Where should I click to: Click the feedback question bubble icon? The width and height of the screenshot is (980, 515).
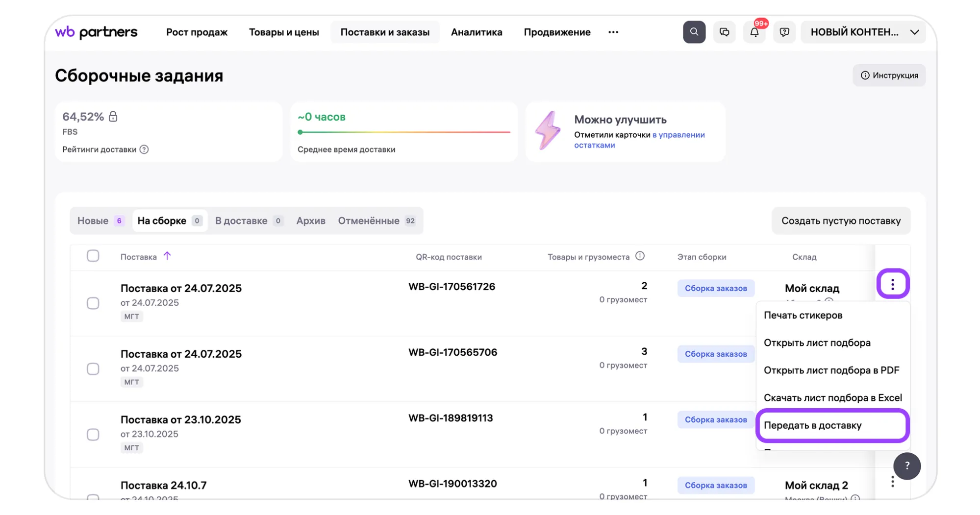click(x=784, y=32)
